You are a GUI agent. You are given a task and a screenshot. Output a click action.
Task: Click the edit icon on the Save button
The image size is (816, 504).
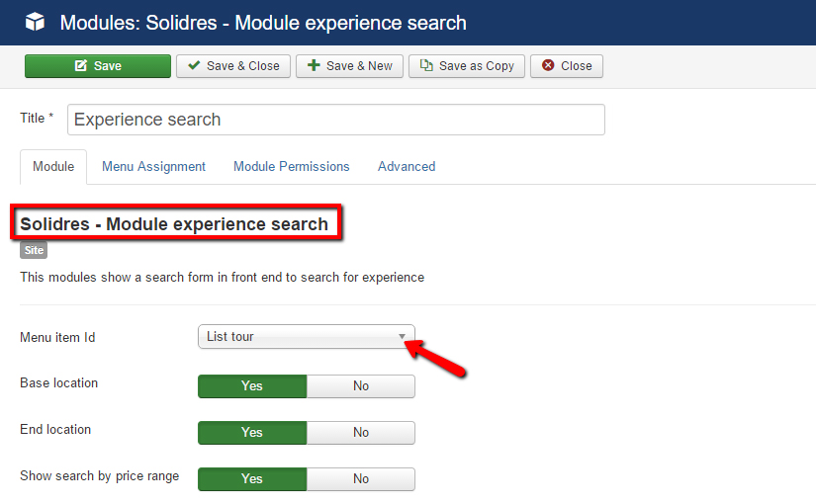tap(81, 65)
